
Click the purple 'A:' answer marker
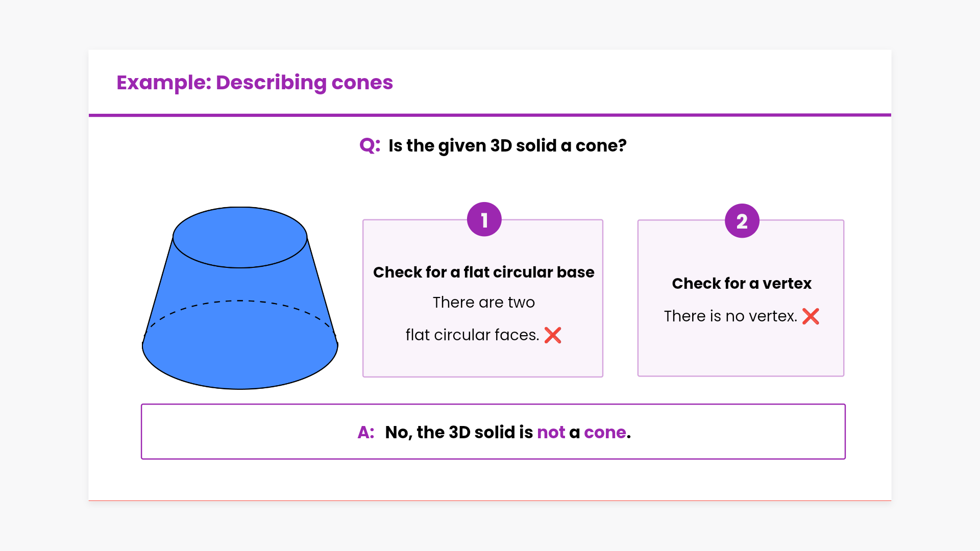click(366, 433)
